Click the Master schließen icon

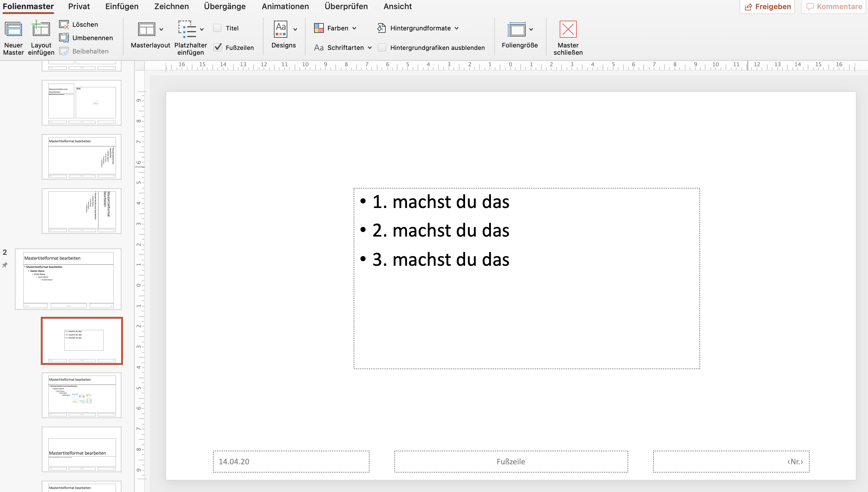(x=568, y=29)
